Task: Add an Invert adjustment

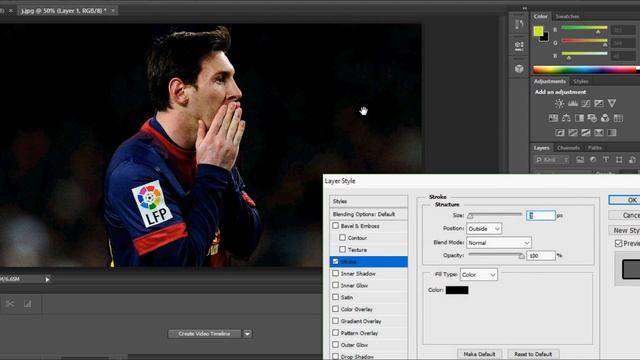Action: click(560, 132)
